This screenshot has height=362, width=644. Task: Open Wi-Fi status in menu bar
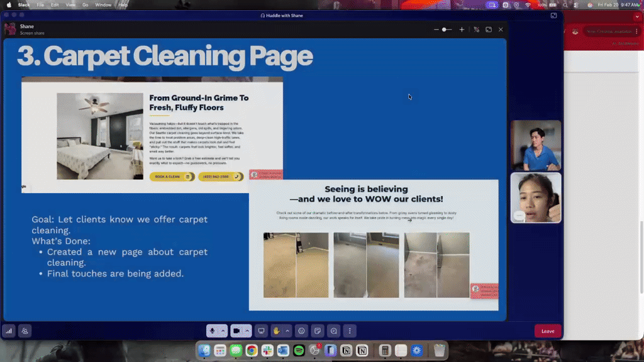point(528,5)
